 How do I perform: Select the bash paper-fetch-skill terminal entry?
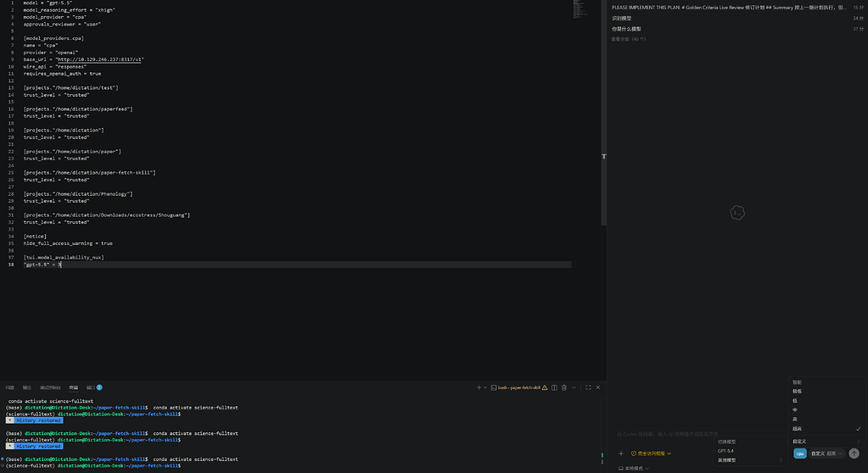coord(515,387)
